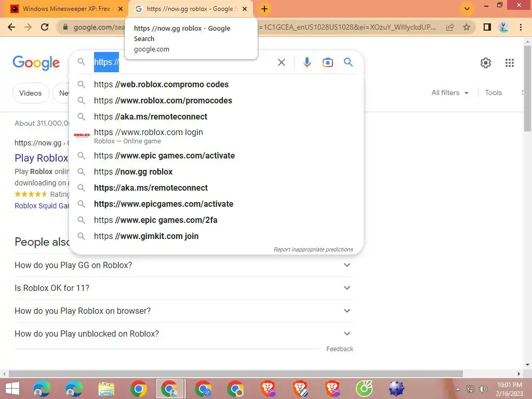The height and width of the screenshot is (399, 532).
Task: Click the Feedback link
Action: tap(340, 349)
